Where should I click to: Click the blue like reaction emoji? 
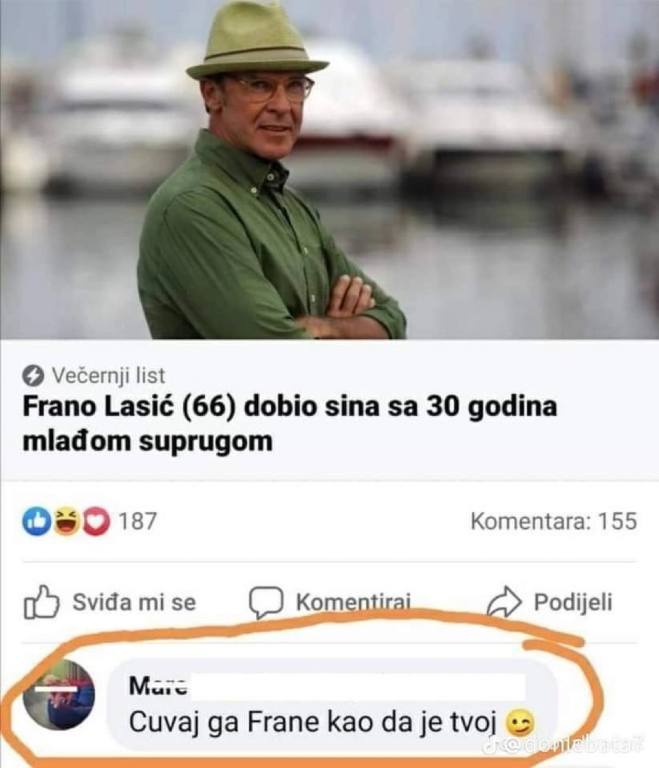click(x=37, y=521)
